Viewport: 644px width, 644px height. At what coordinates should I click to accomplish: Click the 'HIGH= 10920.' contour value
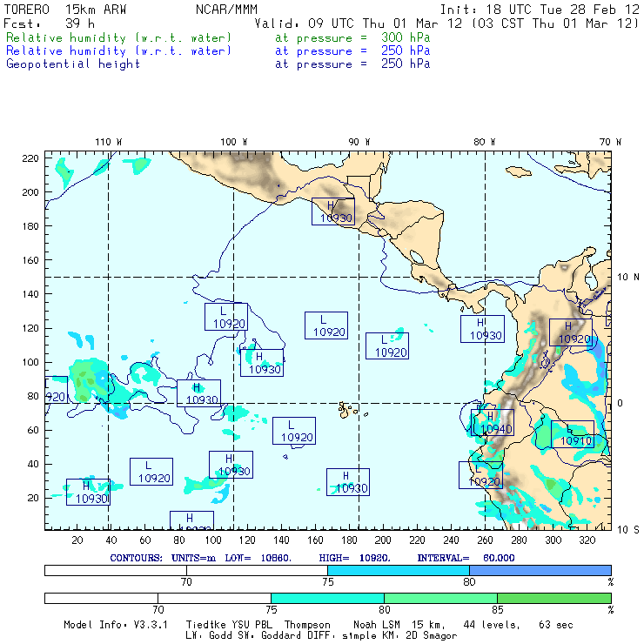354,558
